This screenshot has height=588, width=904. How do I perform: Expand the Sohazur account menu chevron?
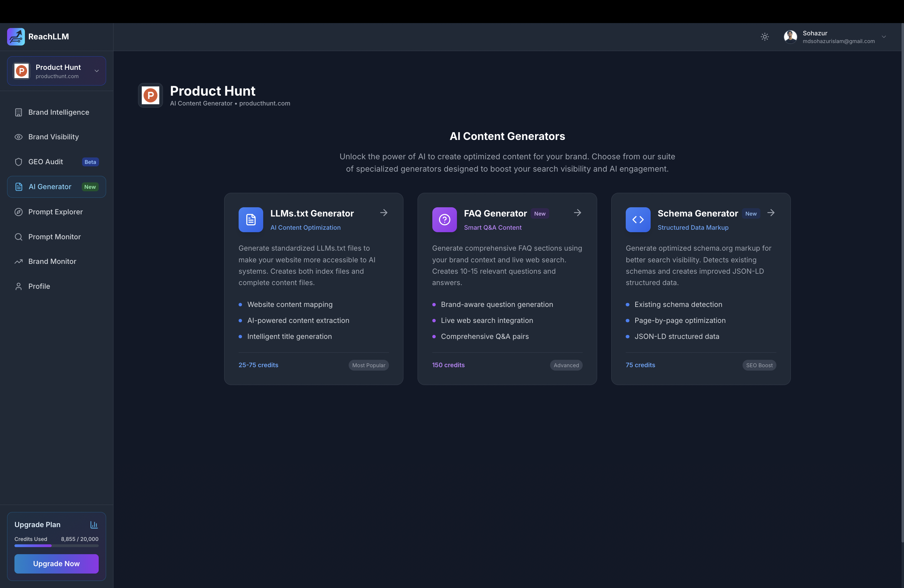pos(884,37)
